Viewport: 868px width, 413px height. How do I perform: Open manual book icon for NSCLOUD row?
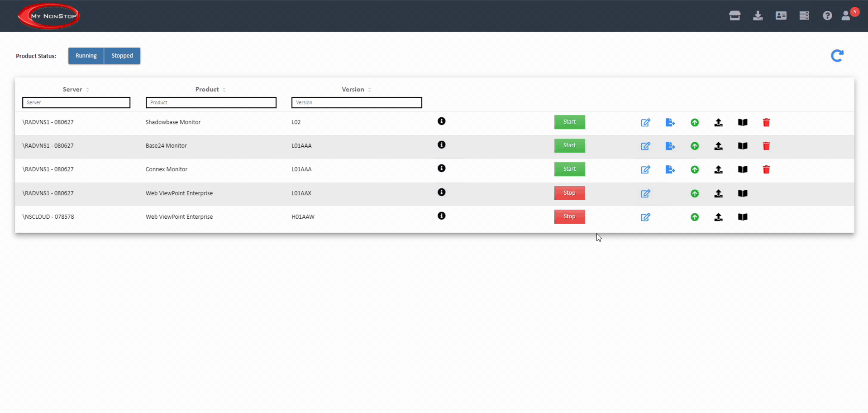pyautogui.click(x=743, y=217)
